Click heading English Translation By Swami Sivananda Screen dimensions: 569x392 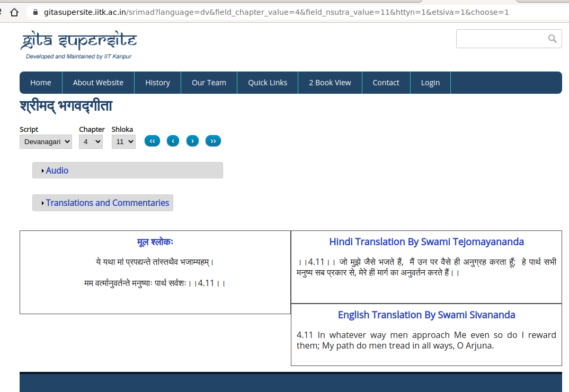click(426, 315)
